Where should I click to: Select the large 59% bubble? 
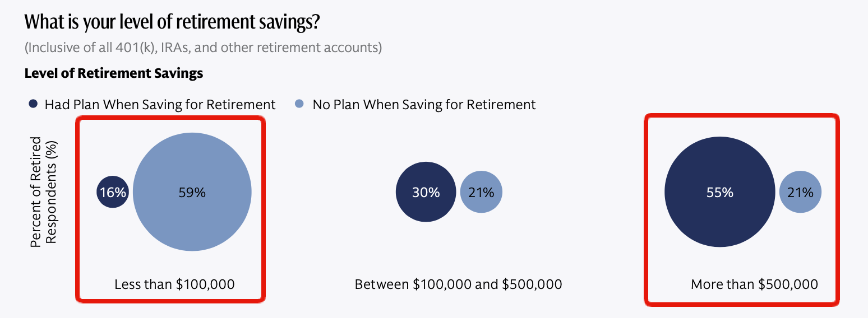pyautogui.click(x=192, y=192)
